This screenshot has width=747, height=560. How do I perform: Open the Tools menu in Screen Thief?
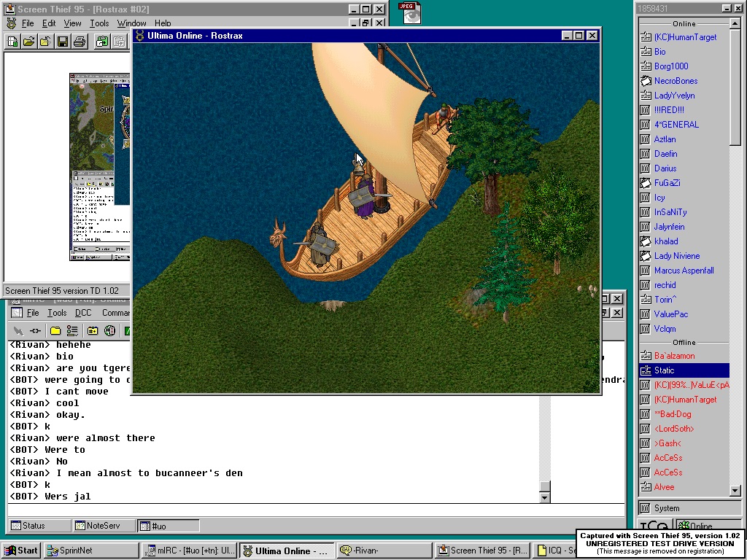(99, 23)
